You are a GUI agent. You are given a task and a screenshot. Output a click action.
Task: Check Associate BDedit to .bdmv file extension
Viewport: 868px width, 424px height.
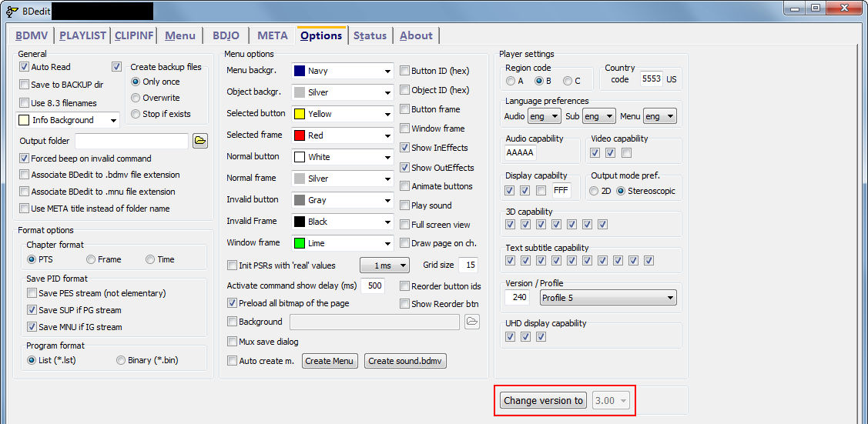24,175
